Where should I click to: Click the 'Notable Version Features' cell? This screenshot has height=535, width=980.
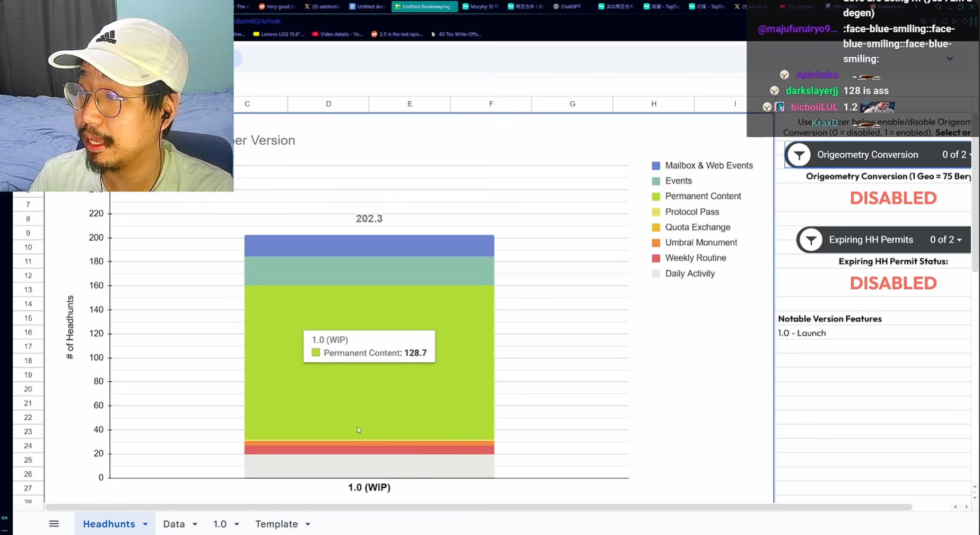tap(830, 319)
